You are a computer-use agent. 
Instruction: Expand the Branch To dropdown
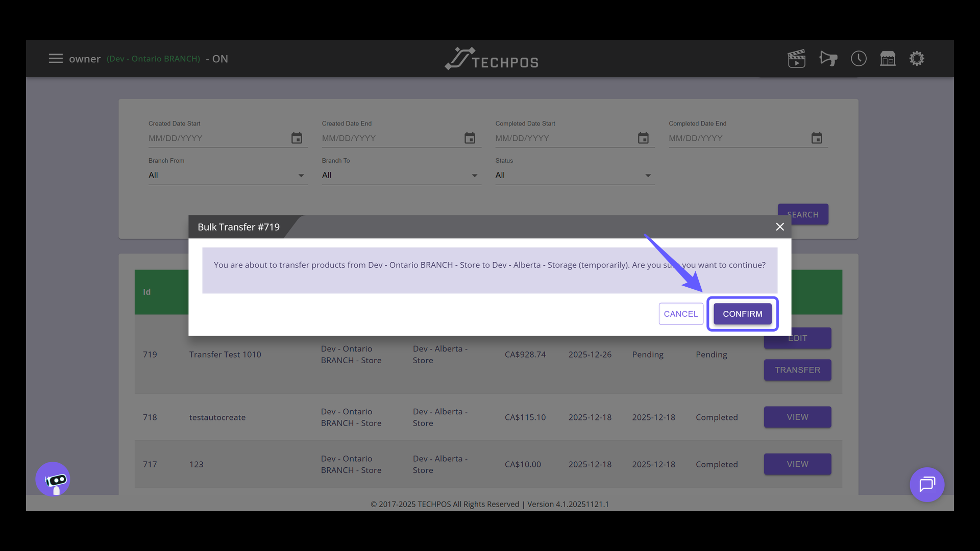point(474,175)
